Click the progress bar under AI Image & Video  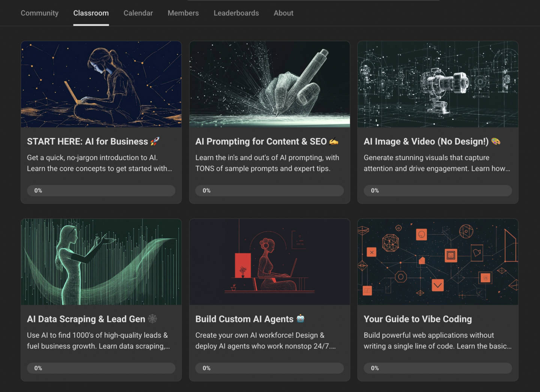click(438, 191)
